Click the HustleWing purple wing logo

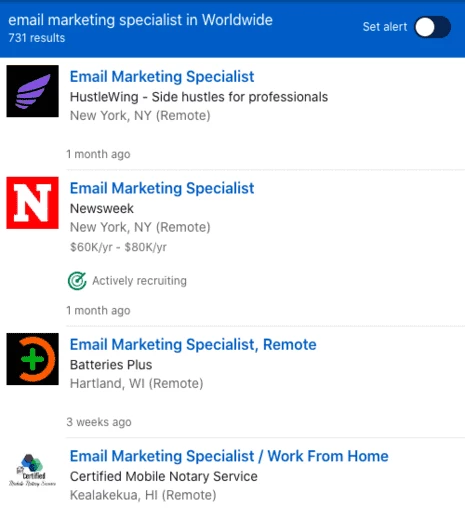pos(32,91)
